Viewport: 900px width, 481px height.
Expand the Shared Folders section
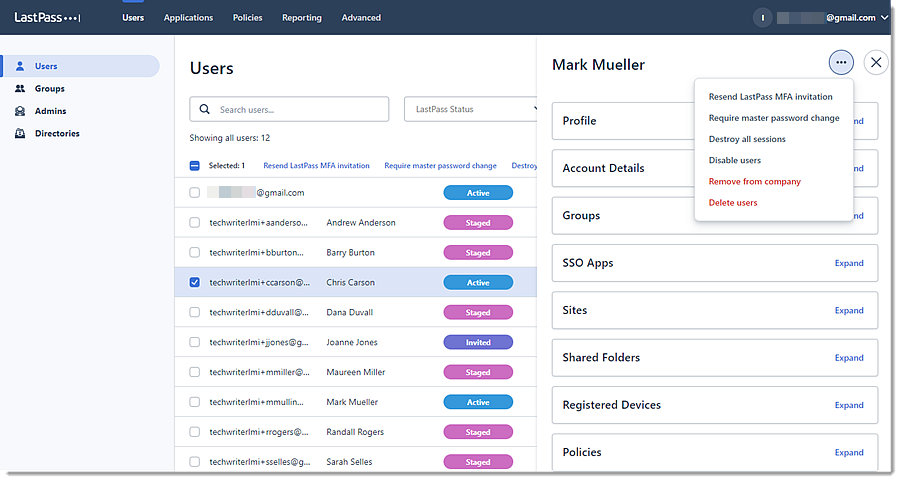click(x=849, y=358)
